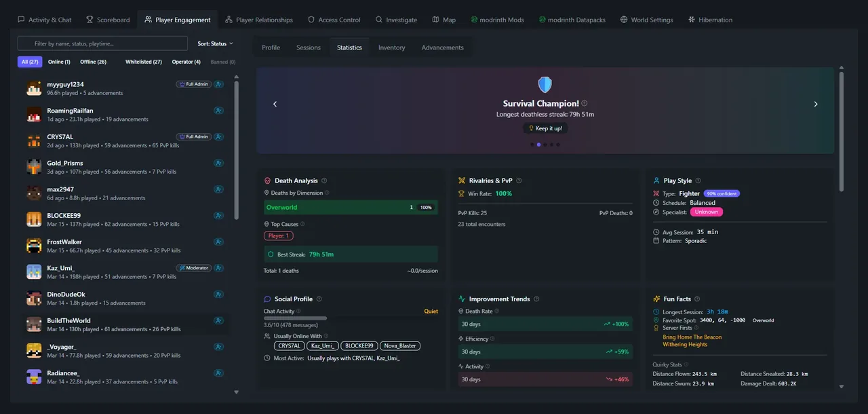The image size is (868, 414).
Task: Click the Hibernation snowflake icon
Action: [692, 20]
